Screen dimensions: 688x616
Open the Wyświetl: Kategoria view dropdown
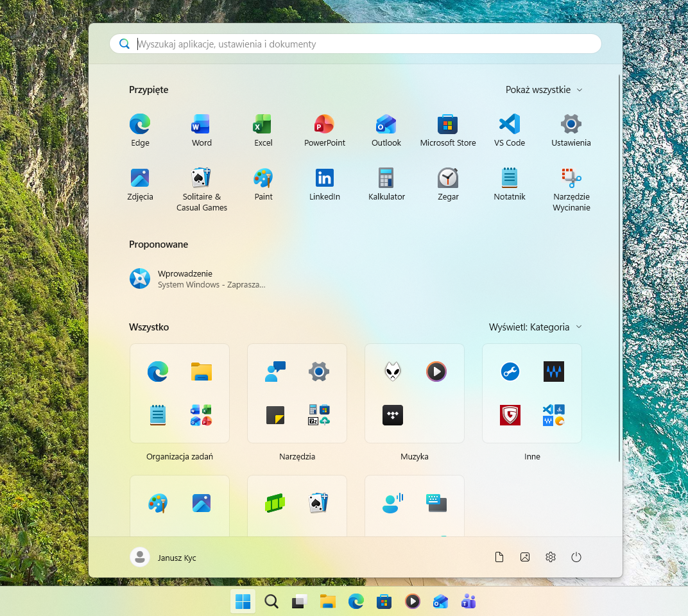[x=535, y=327]
